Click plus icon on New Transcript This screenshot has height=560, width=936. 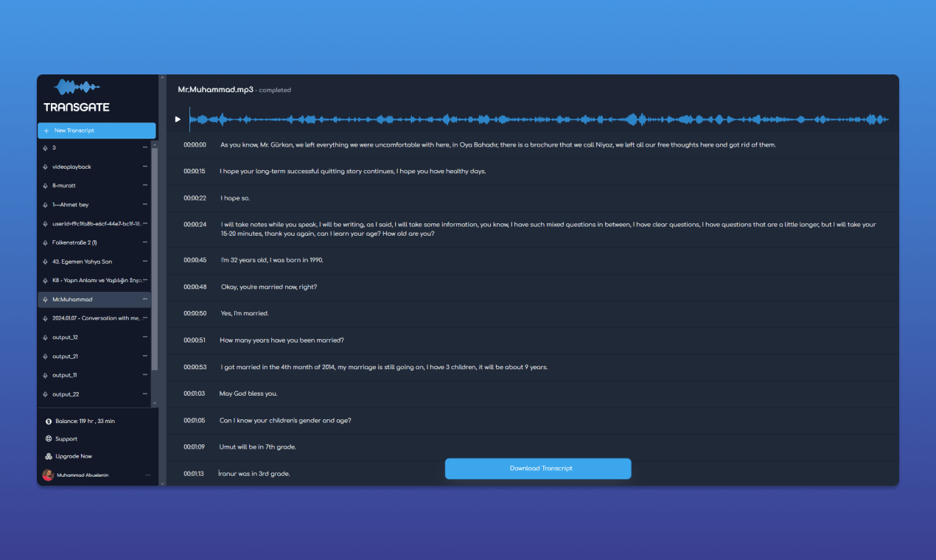46,130
